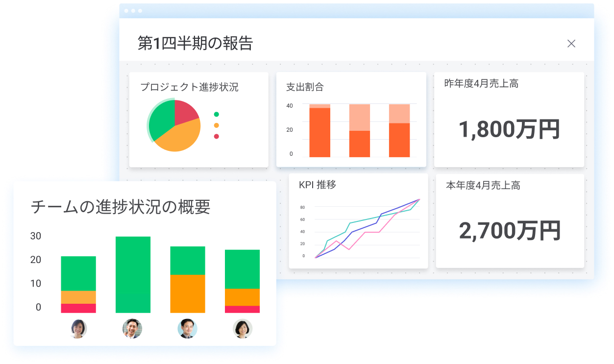This screenshot has height=364, width=614.
Task: Click the first bar in 支出割合 chart
Action: 319,132
